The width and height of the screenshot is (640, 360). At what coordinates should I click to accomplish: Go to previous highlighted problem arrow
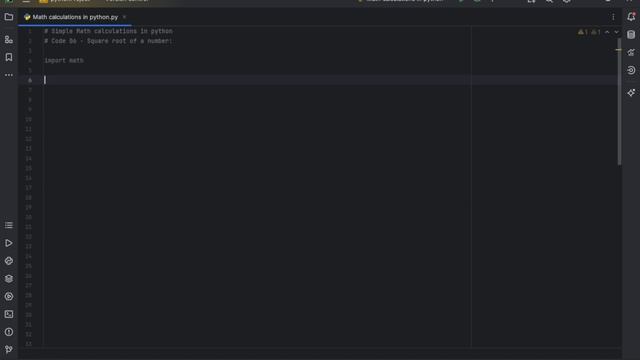[x=607, y=32]
